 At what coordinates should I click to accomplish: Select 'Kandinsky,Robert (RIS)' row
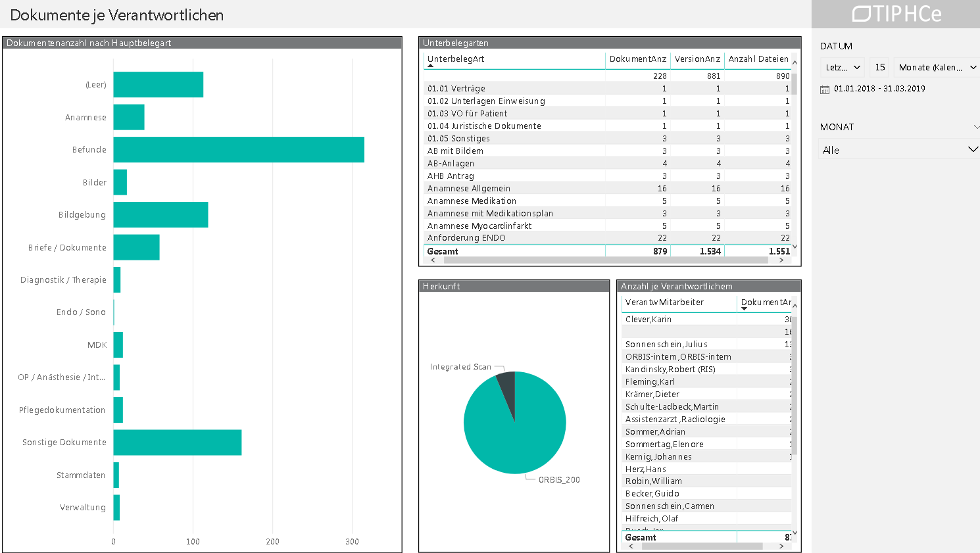tap(707, 370)
